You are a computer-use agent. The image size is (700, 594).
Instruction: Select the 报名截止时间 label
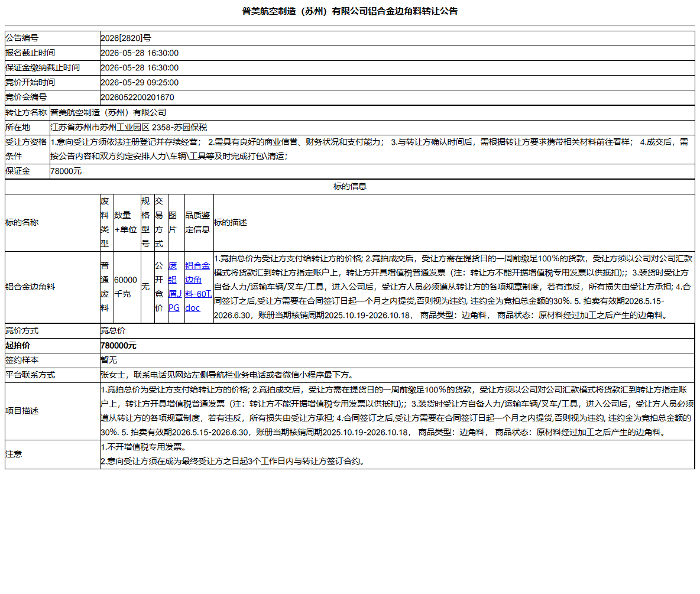tap(30, 53)
